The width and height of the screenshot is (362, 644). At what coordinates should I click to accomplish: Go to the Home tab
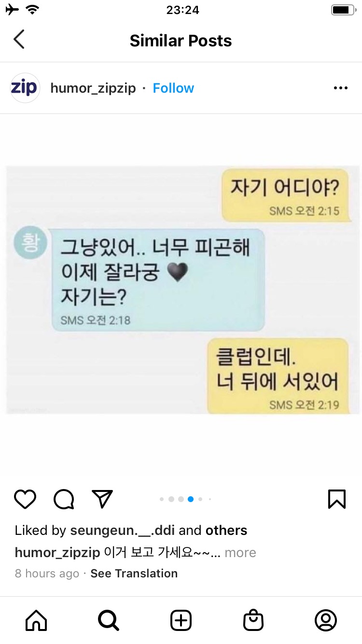[x=36, y=620]
